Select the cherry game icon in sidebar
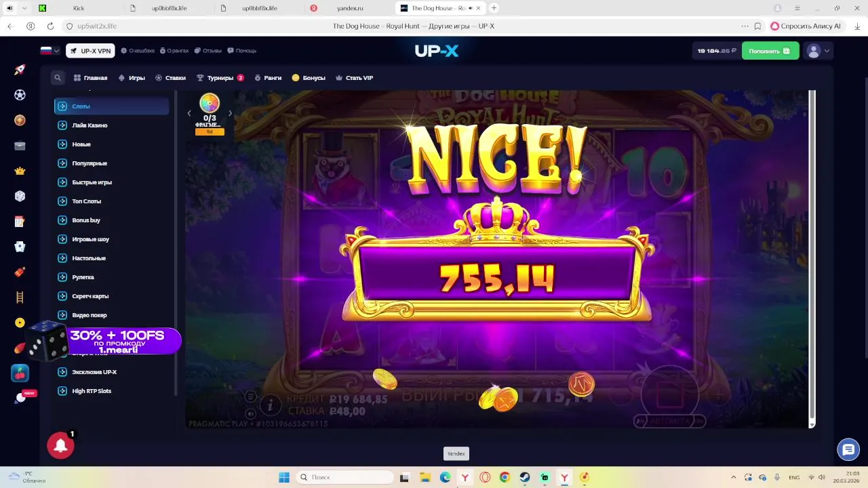The image size is (868, 488). pos(20,373)
